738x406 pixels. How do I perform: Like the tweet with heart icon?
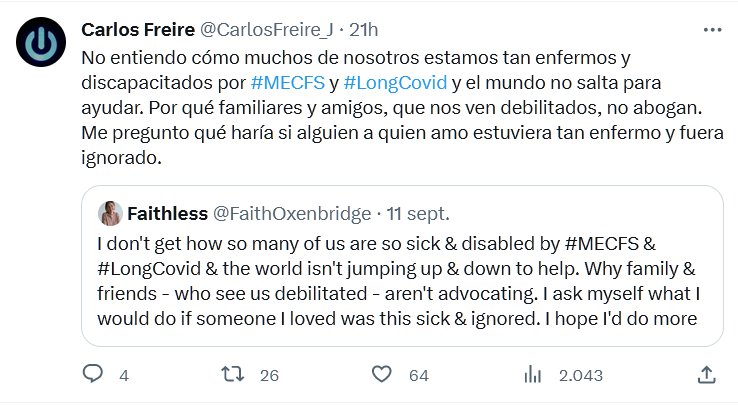point(381,375)
